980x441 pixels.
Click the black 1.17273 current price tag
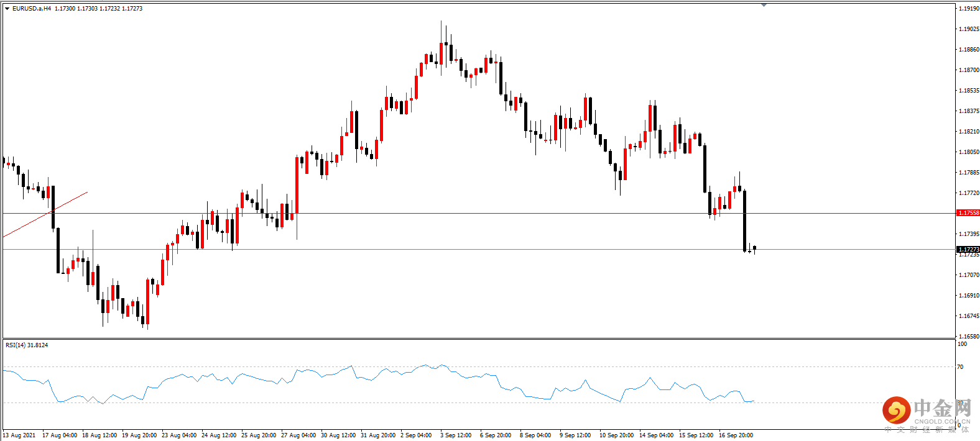click(968, 249)
